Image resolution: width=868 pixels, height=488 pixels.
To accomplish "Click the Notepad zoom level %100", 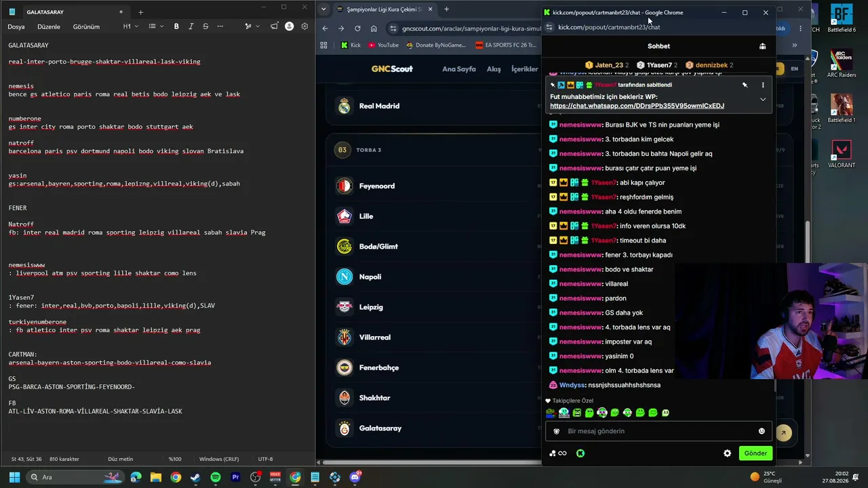I will point(175,459).
